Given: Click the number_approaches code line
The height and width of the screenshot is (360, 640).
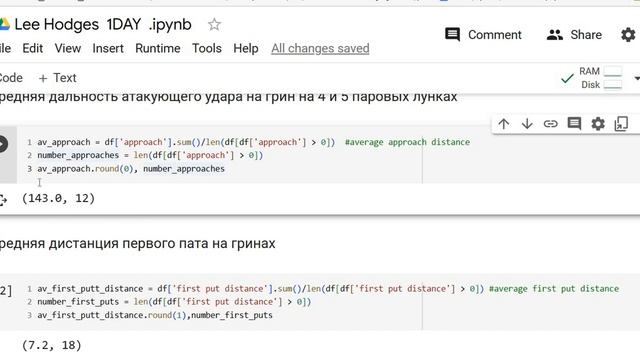Looking at the screenshot, I should coord(150,155).
